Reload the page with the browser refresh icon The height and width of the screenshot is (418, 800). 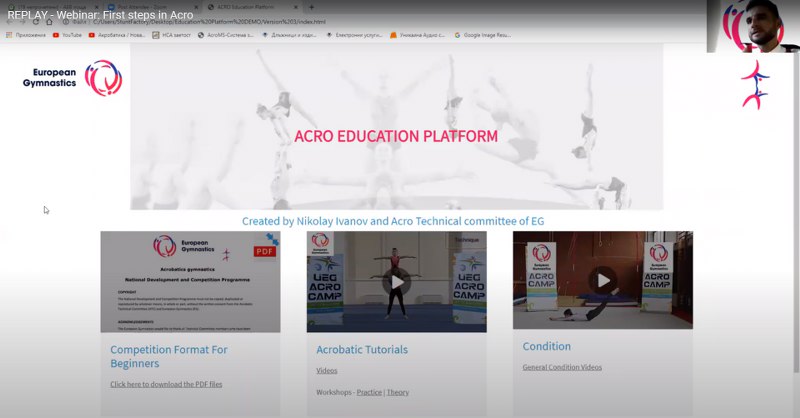pos(36,22)
